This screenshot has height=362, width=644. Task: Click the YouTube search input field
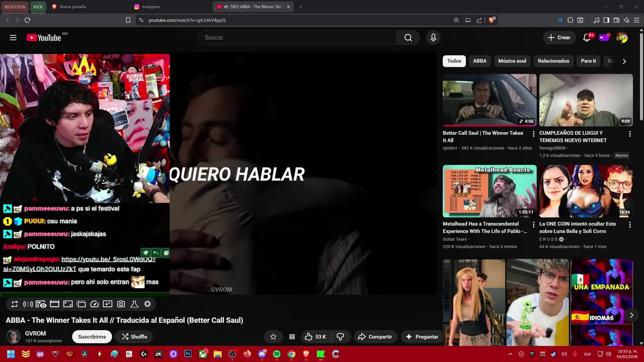pos(297,38)
